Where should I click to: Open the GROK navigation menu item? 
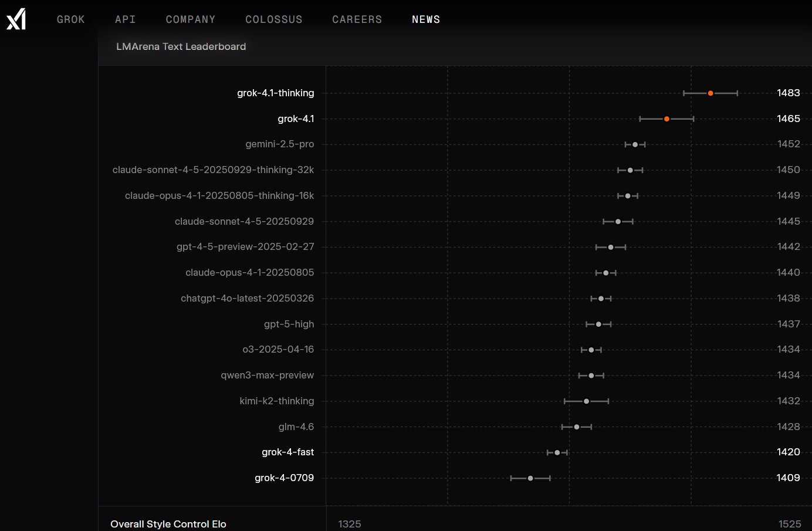click(x=70, y=19)
